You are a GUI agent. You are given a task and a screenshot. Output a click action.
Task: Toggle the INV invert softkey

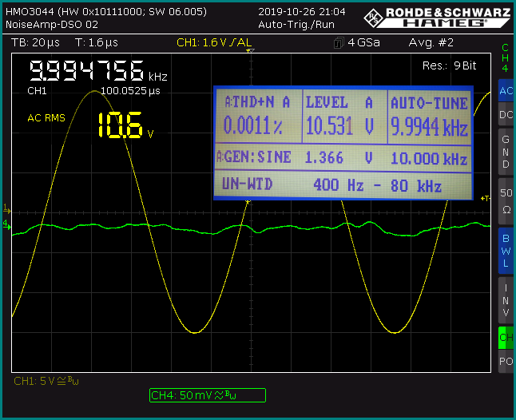506,300
